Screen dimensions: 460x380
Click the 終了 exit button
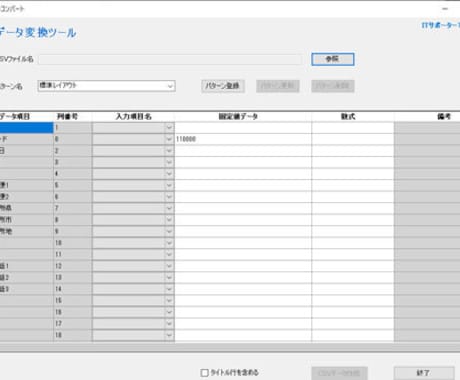pos(424,373)
